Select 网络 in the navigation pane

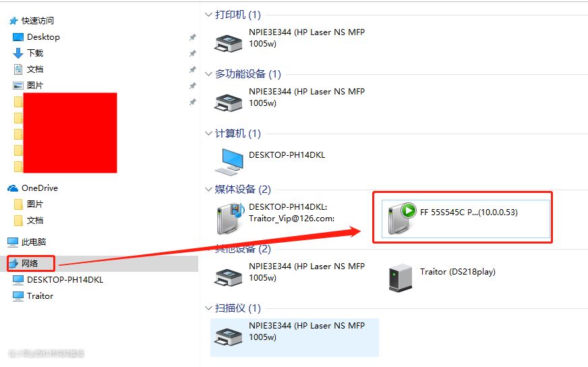point(30,263)
